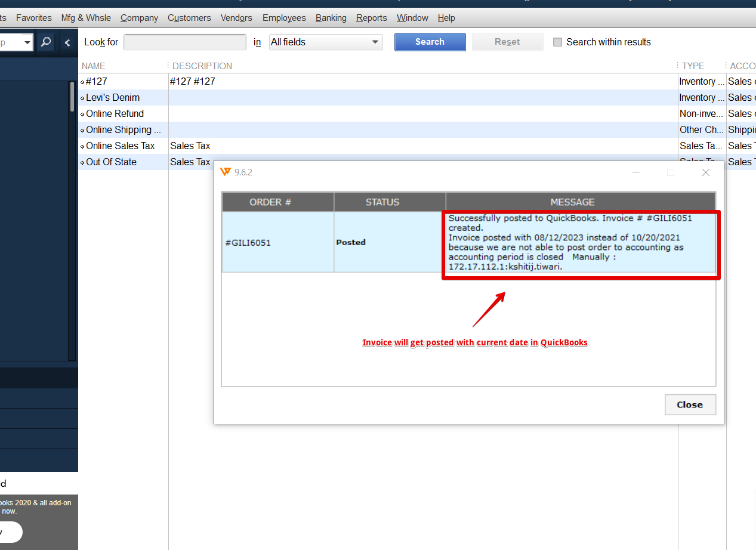Open the Window menu

click(412, 18)
